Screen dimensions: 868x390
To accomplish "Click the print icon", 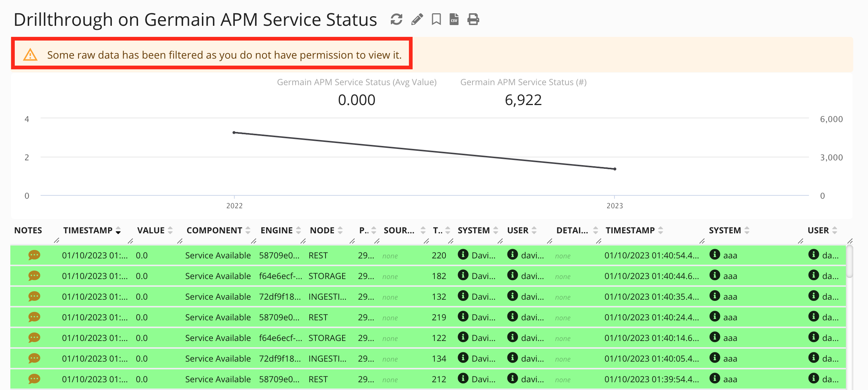I will pos(473,19).
